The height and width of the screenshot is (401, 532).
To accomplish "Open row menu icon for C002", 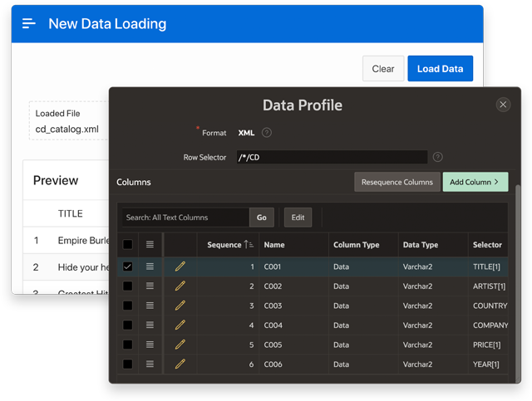I will (x=150, y=286).
